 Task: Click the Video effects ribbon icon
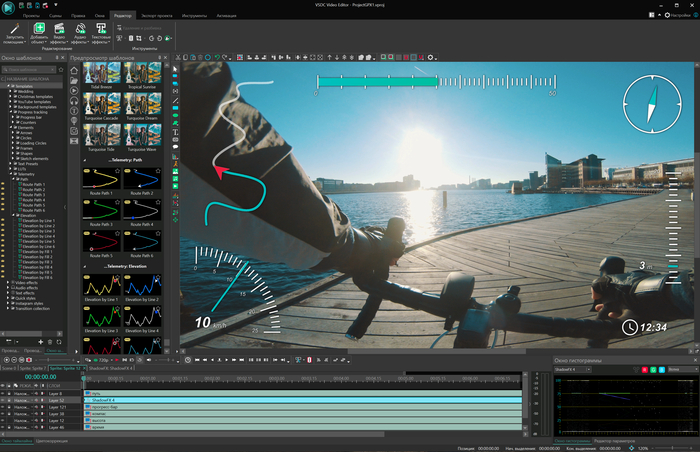(x=59, y=33)
